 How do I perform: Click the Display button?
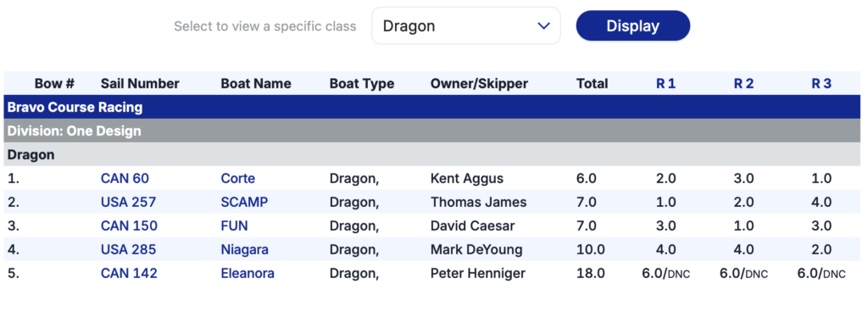coord(632,26)
